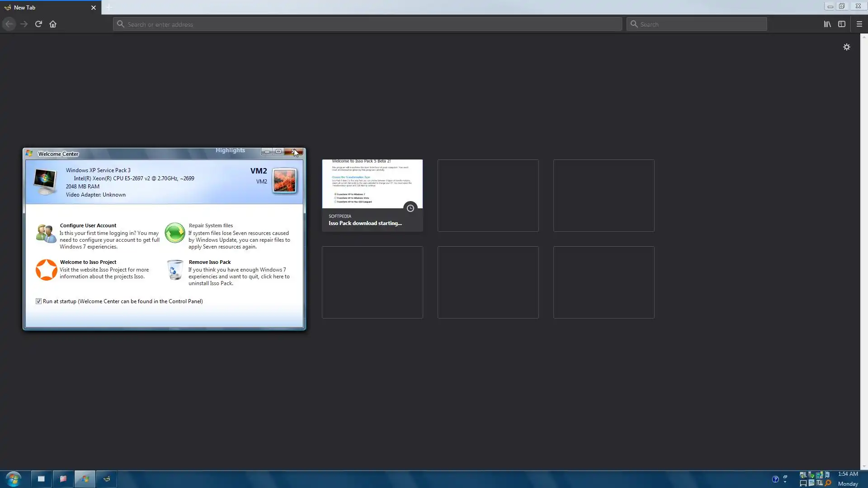Screen dimensions: 868x488
Task: Open the Library icon in toolbar
Action: pyautogui.click(x=827, y=24)
